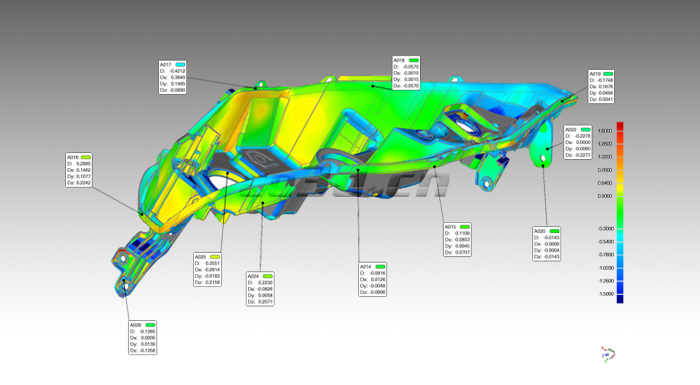Click the A020 annotation callout box

[546, 244]
